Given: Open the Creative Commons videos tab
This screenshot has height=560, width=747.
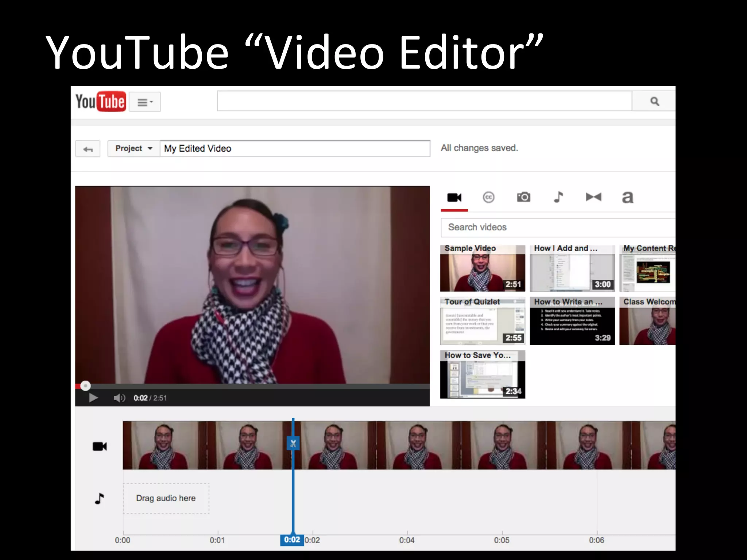Looking at the screenshot, I should 488,197.
